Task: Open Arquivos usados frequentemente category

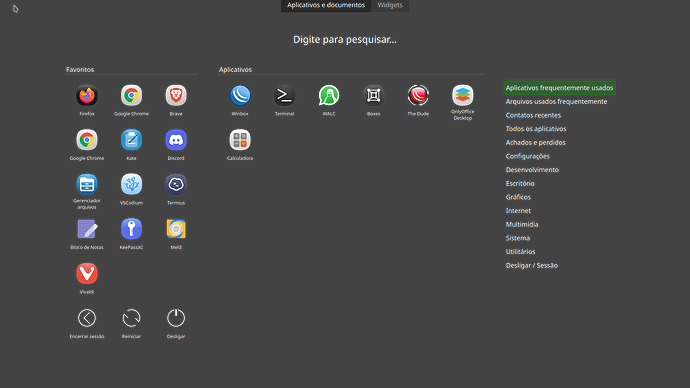Action: [556, 102]
